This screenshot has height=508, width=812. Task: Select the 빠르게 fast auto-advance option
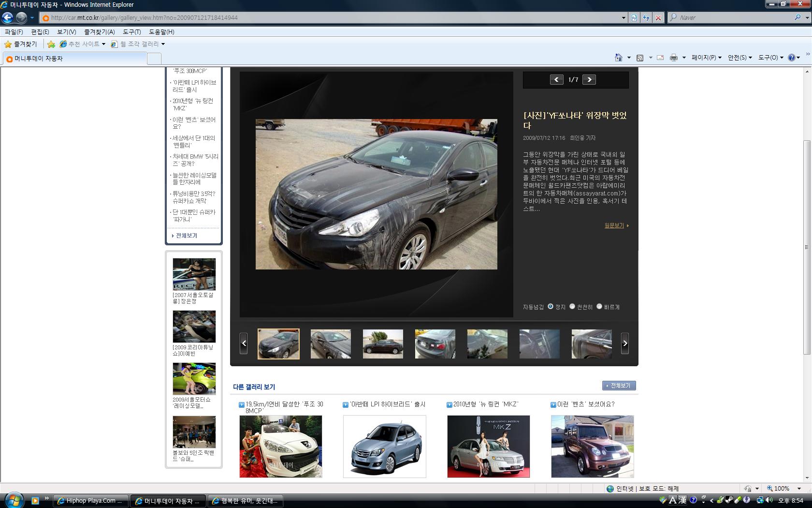click(x=599, y=306)
